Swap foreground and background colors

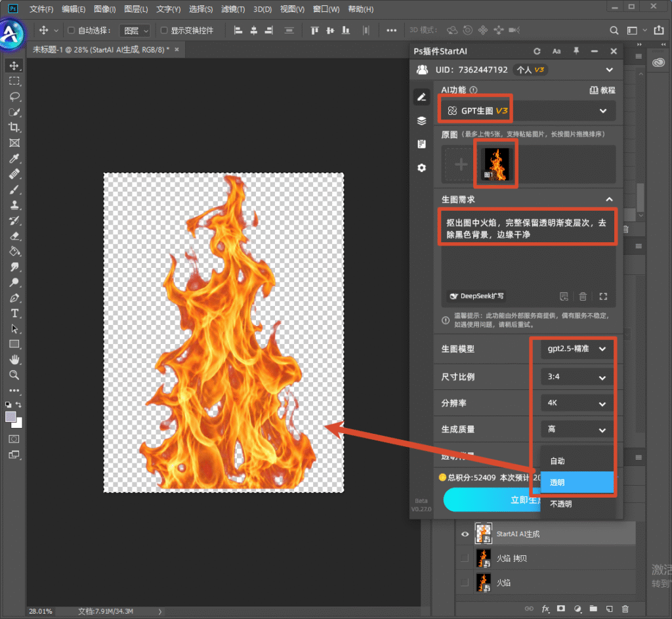[x=18, y=404]
